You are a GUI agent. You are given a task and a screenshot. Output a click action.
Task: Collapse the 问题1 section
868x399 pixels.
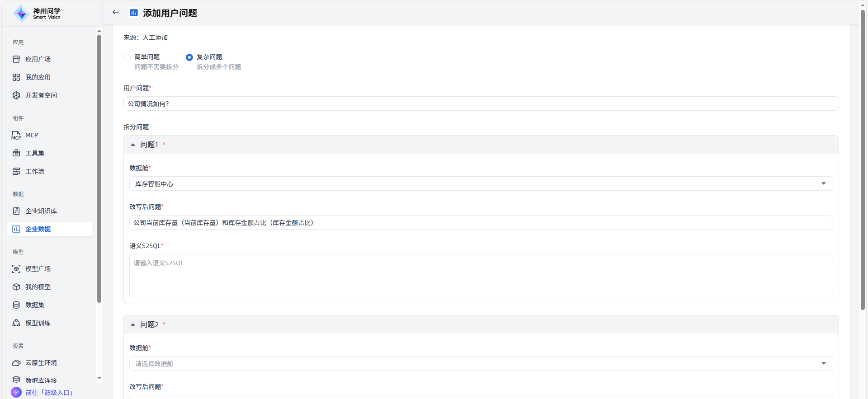point(133,145)
